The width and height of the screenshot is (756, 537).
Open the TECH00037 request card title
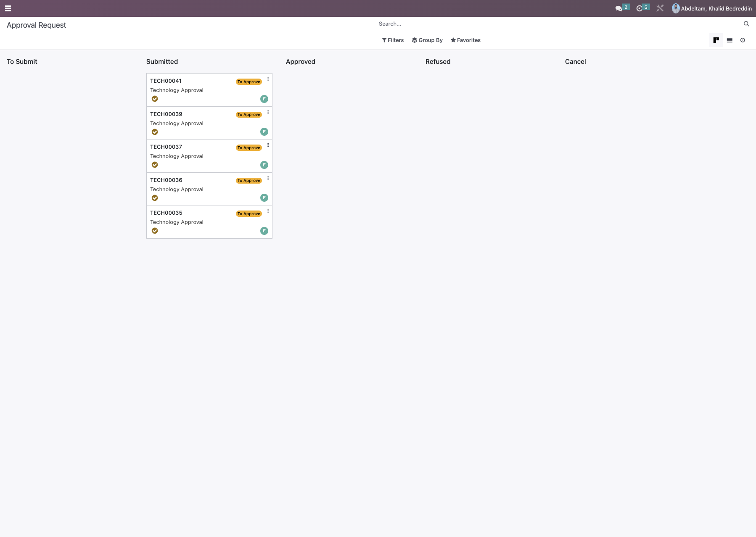166,147
